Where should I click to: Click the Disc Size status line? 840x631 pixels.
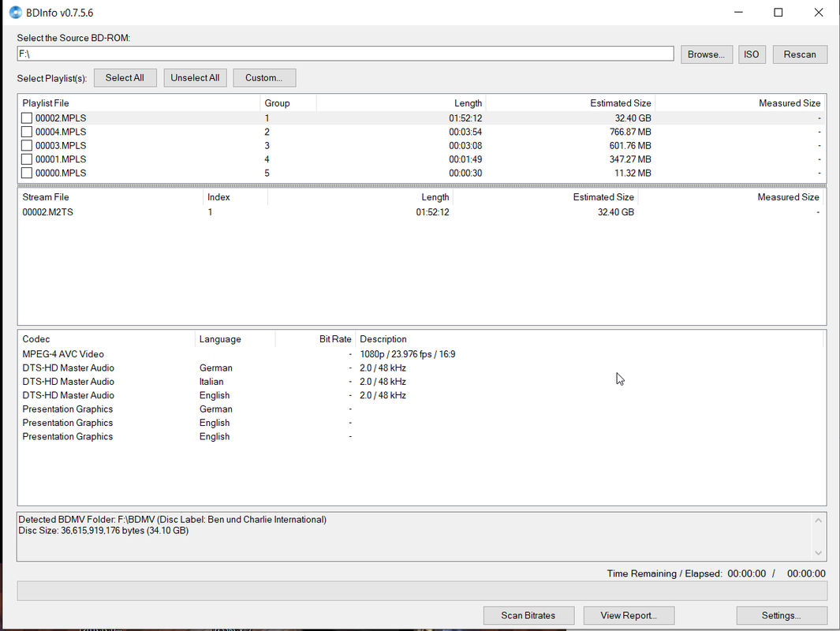point(103,531)
